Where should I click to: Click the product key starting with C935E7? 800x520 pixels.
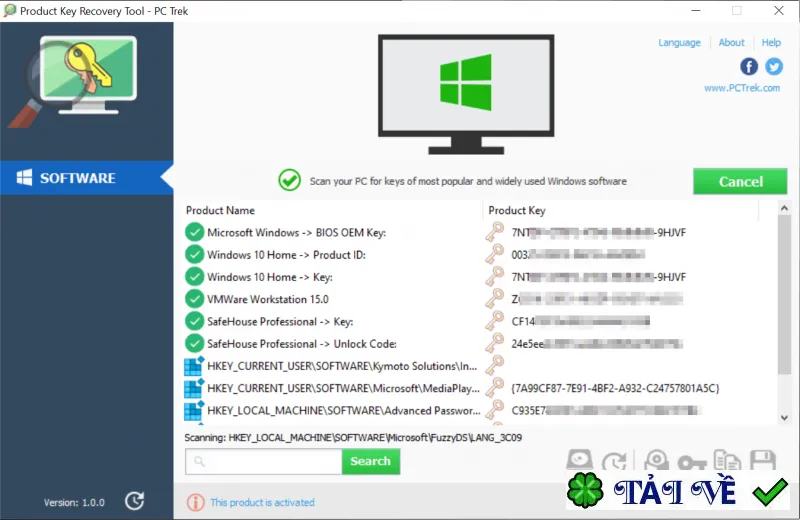click(606, 410)
